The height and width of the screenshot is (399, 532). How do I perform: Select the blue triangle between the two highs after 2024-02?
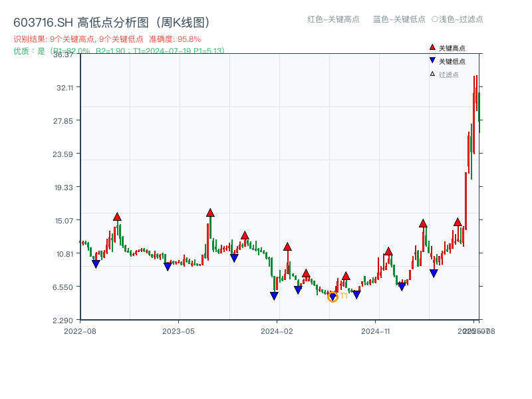(298, 290)
